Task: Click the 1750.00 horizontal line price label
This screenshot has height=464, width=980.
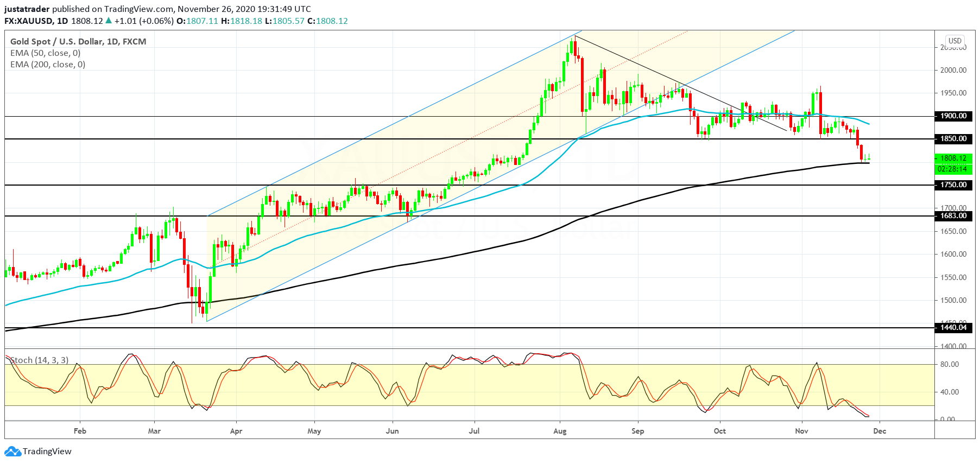Action: (953, 185)
